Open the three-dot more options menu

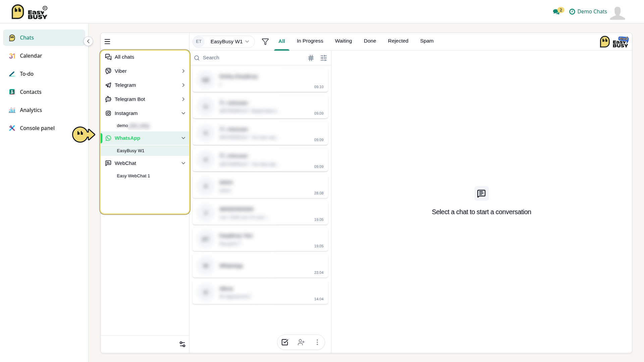point(317,342)
